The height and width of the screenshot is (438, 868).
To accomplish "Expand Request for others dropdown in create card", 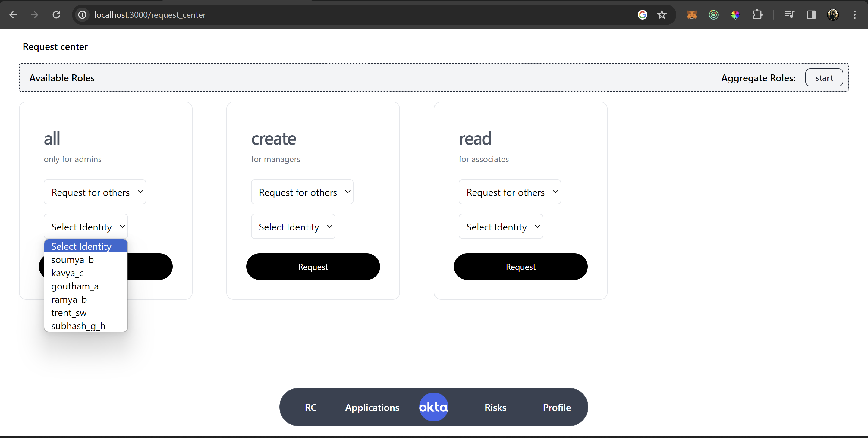I will click(302, 192).
